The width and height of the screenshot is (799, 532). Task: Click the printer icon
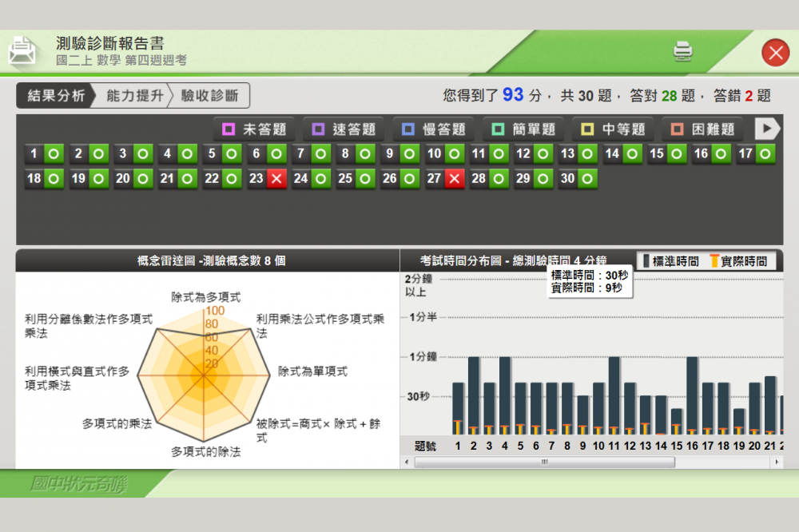[682, 51]
